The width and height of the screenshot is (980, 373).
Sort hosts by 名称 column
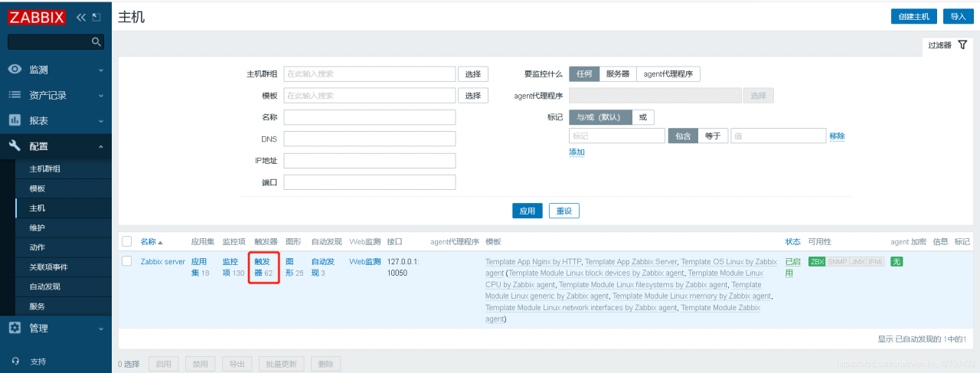[152, 241]
